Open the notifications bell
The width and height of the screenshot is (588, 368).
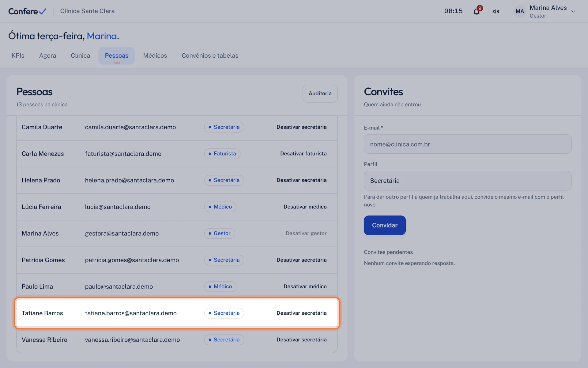point(476,12)
